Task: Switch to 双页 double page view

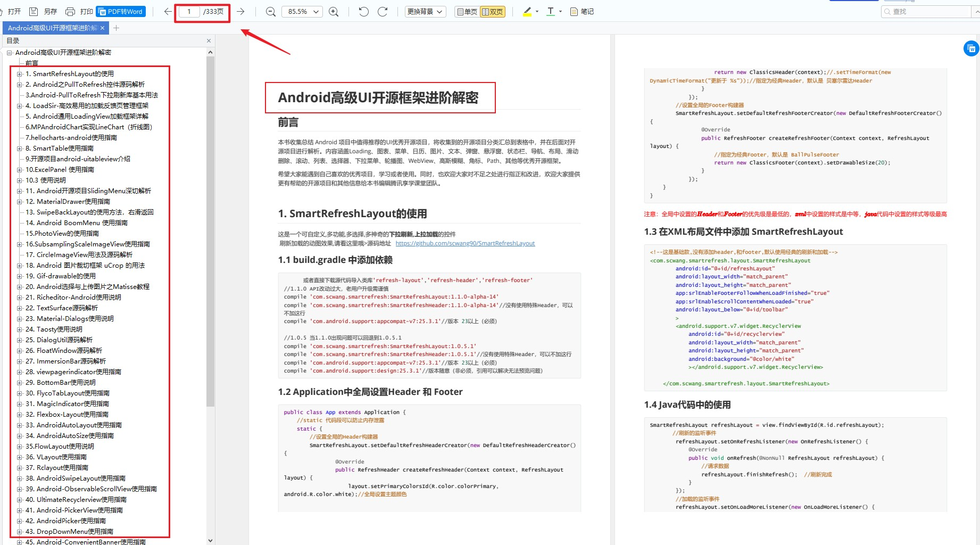Action: [x=493, y=12]
